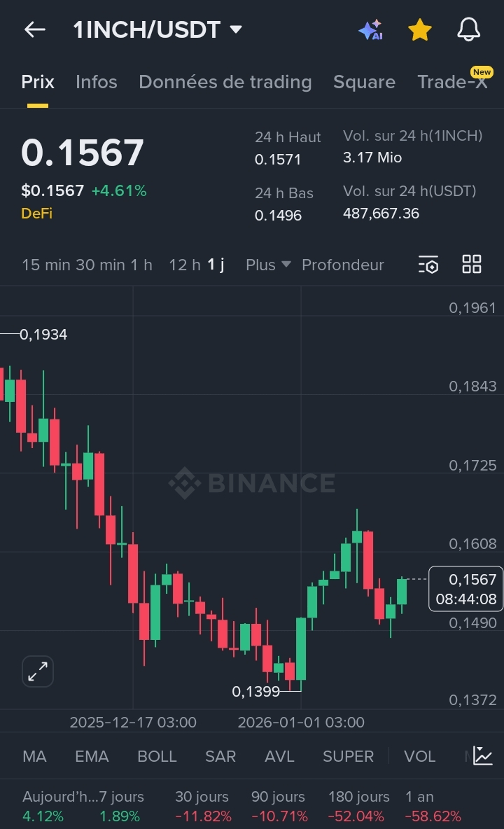
Task: Open chart settings icon beside Profondeur
Action: [x=428, y=265]
